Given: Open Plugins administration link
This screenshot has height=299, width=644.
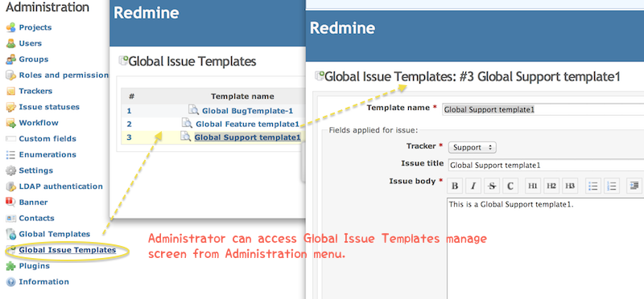Looking at the screenshot, I should click(34, 266).
